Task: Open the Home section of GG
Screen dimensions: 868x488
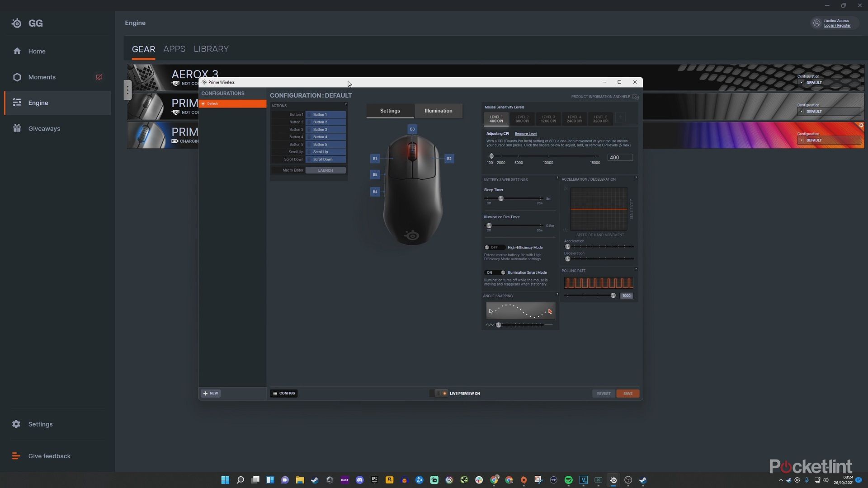Action: click(37, 51)
